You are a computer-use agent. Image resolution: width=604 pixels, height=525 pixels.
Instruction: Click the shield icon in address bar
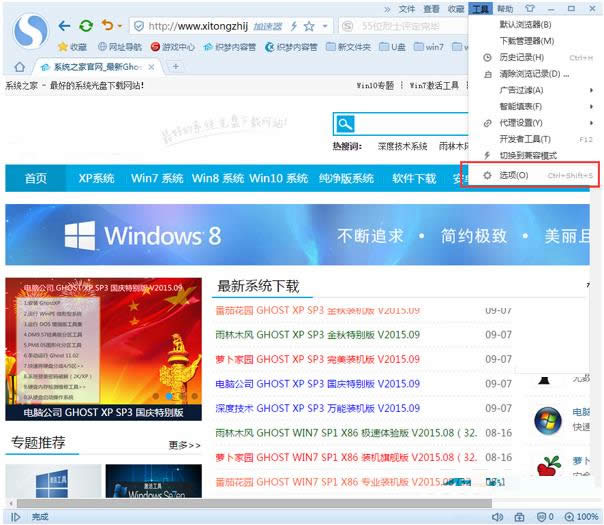[x=139, y=26]
